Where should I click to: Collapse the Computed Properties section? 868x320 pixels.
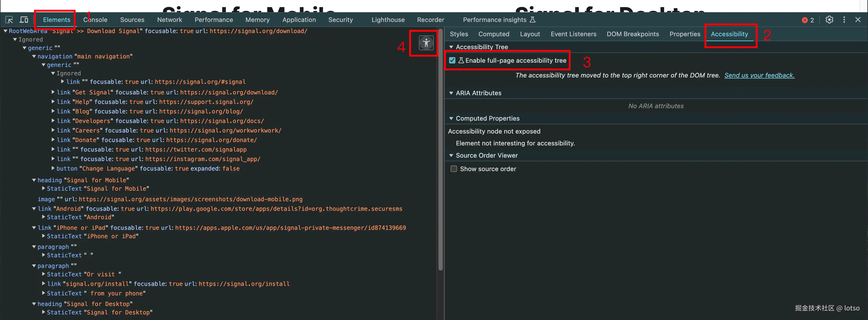pos(451,118)
